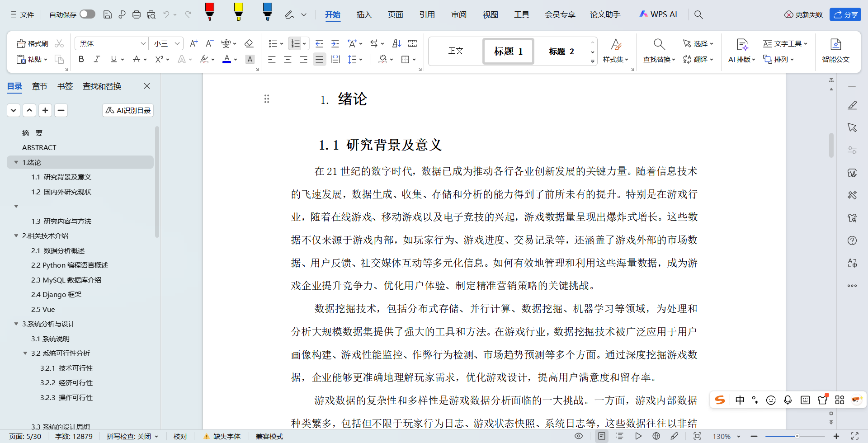868x443 pixels.
Task: Open the 小三 font size dropdown
Action: 176,43
